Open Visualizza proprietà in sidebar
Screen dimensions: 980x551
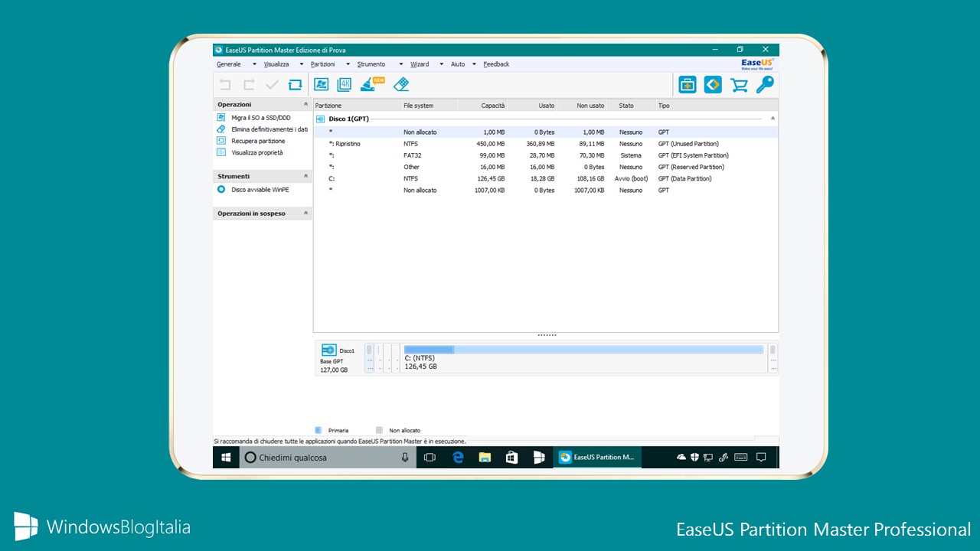(x=257, y=152)
